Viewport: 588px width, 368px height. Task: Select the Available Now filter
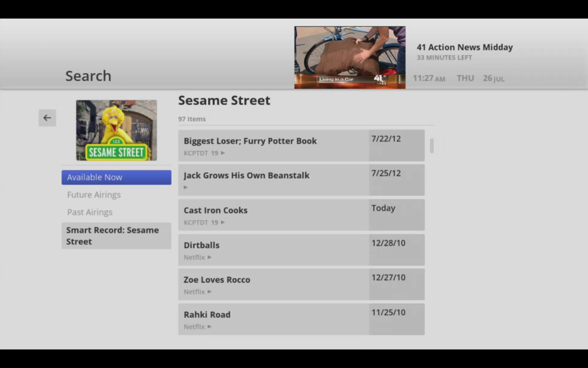(x=116, y=177)
